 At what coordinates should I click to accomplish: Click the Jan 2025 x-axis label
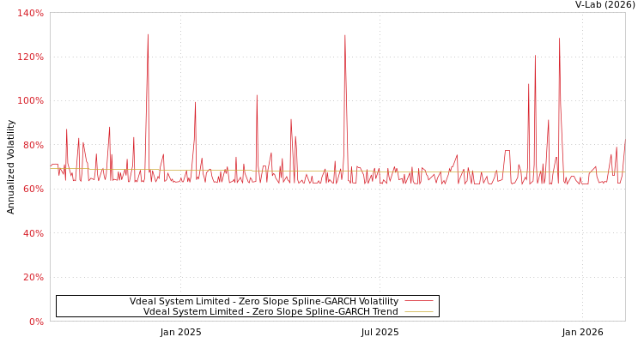point(180,333)
